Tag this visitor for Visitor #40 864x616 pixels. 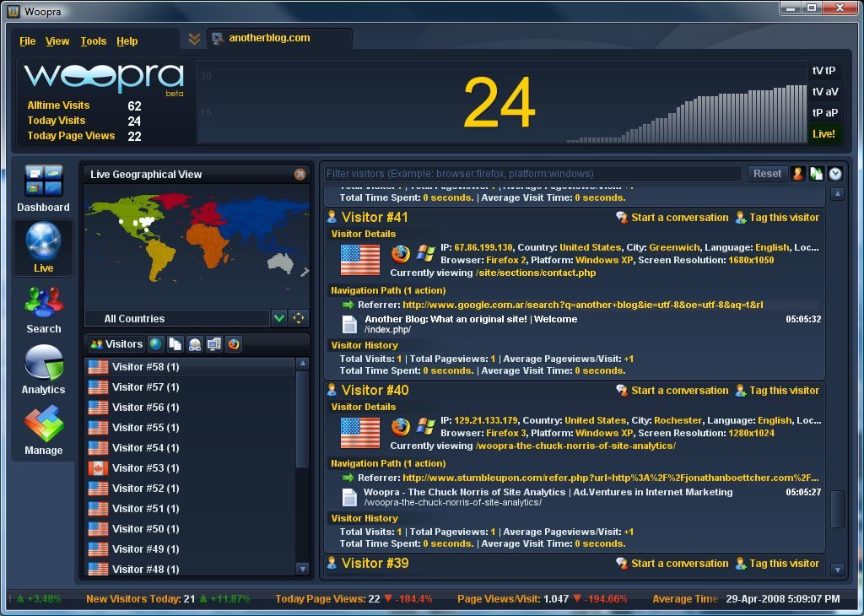coord(777,391)
